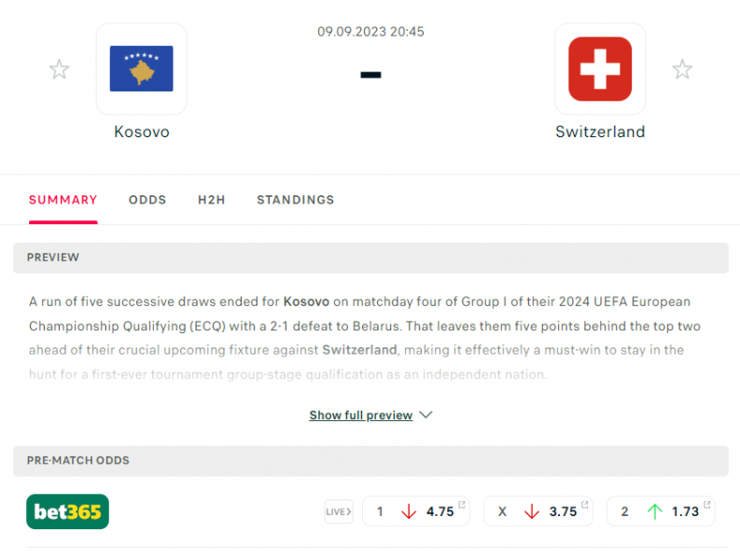The image size is (740, 560).
Task: Click the Switzerland team name
Action: click(x=600, y=132)
